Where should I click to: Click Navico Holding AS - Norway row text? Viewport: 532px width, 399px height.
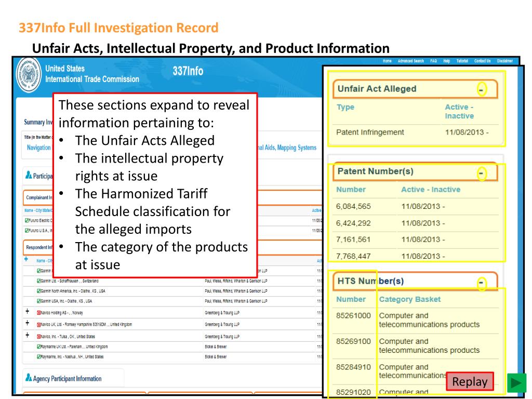click(x=62, y=313)
